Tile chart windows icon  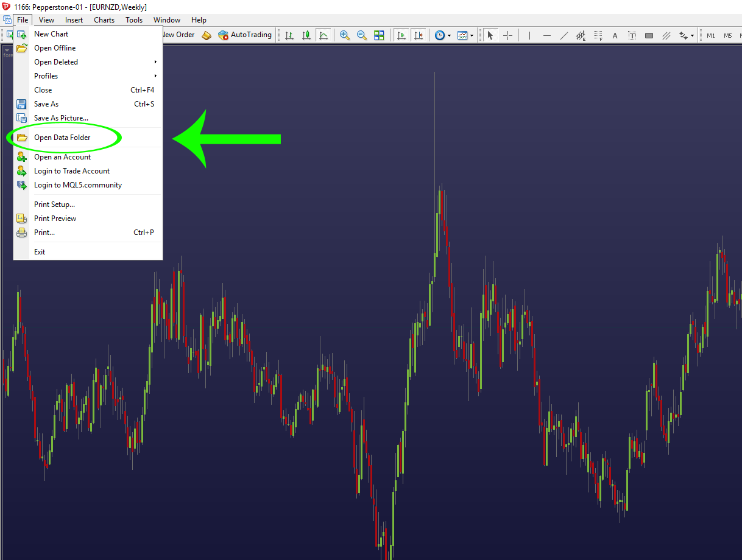tap(379, 35)
